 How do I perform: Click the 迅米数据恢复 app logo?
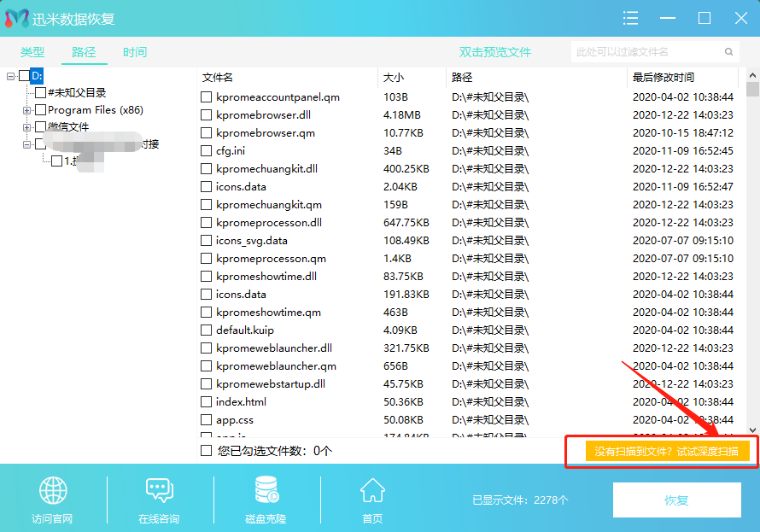pyautogui.click(x=17, y=18)
